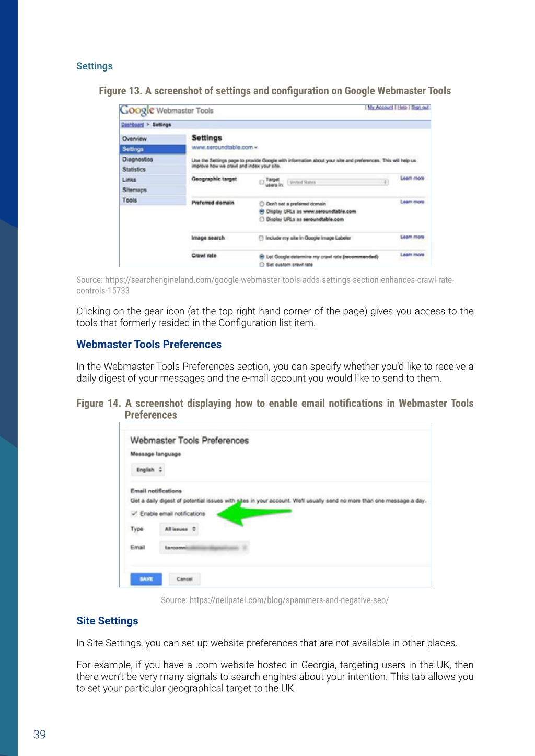Open the Email address dropdown
This screenshot has width=535, height=756.
pos(204,548)
